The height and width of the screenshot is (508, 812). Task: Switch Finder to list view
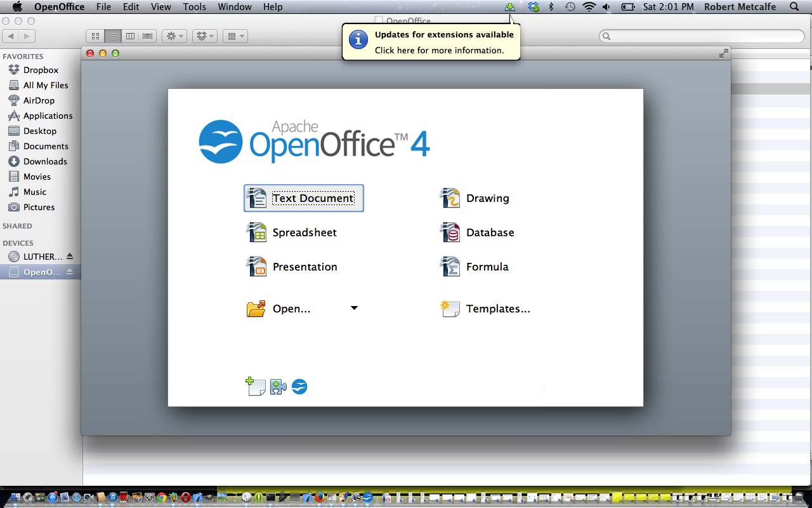tap(113, 36)
